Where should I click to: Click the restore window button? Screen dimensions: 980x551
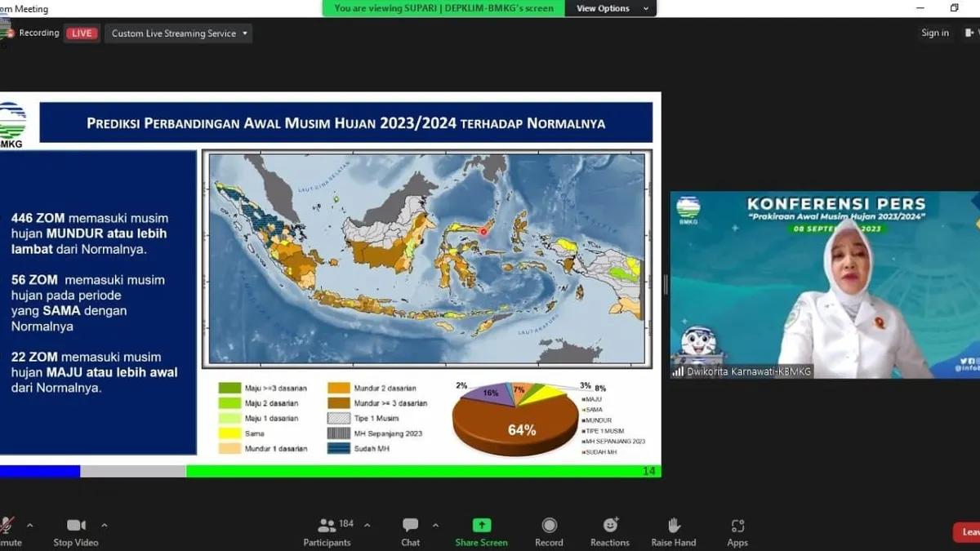pos(954,8)
